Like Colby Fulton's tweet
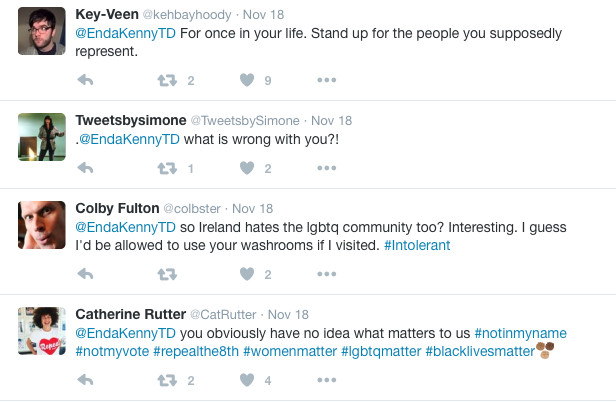 [245, 274]
